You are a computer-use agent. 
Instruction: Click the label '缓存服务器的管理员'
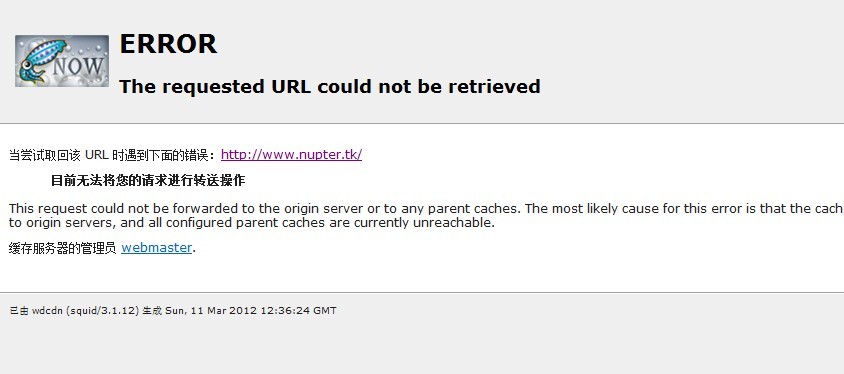(62, 248)
